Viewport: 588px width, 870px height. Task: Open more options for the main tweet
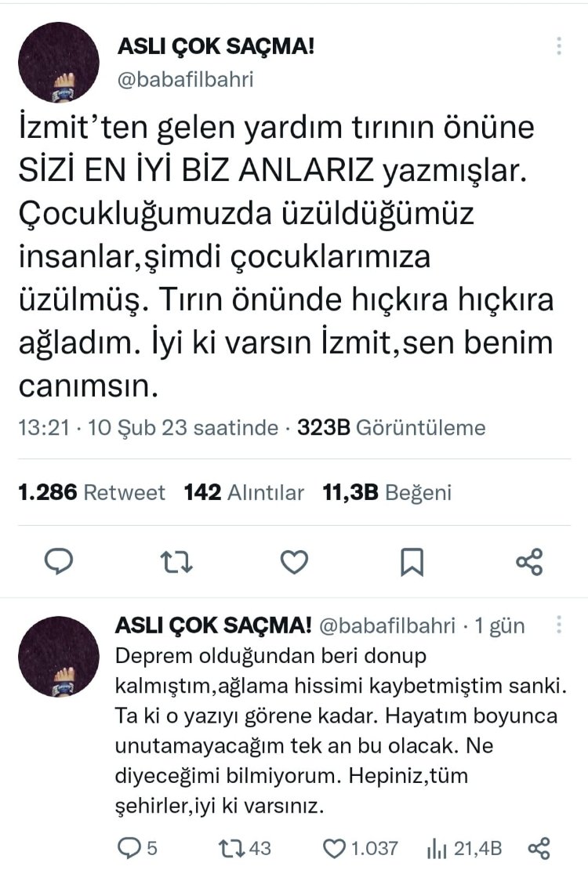[558, 46]
